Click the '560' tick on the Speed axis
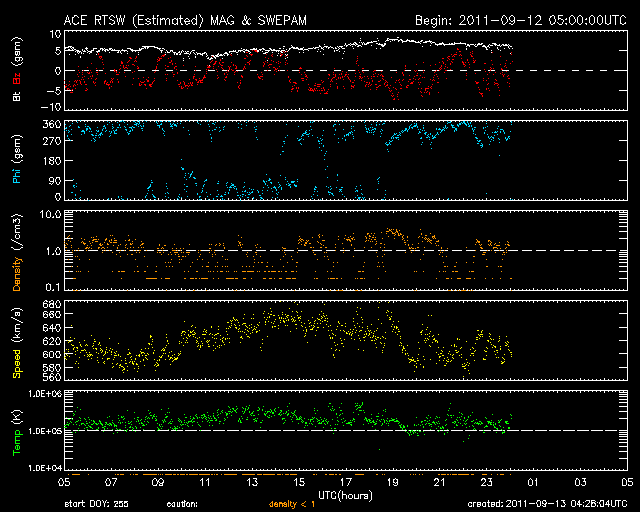 (52, 377)
